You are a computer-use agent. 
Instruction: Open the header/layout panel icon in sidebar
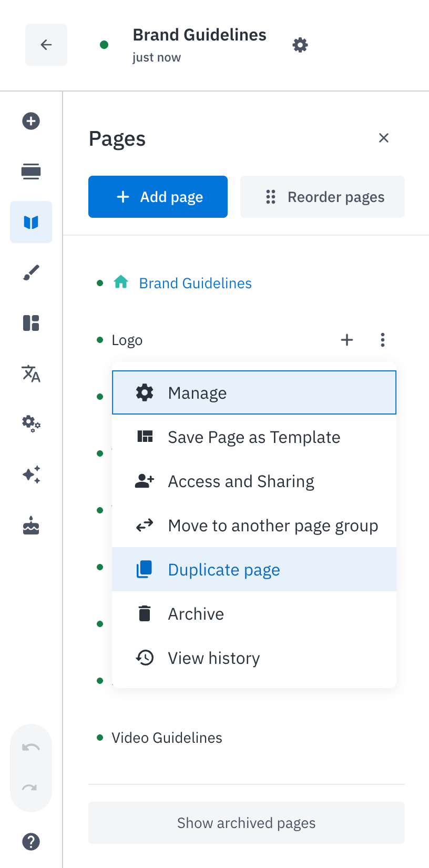point(31,171)
